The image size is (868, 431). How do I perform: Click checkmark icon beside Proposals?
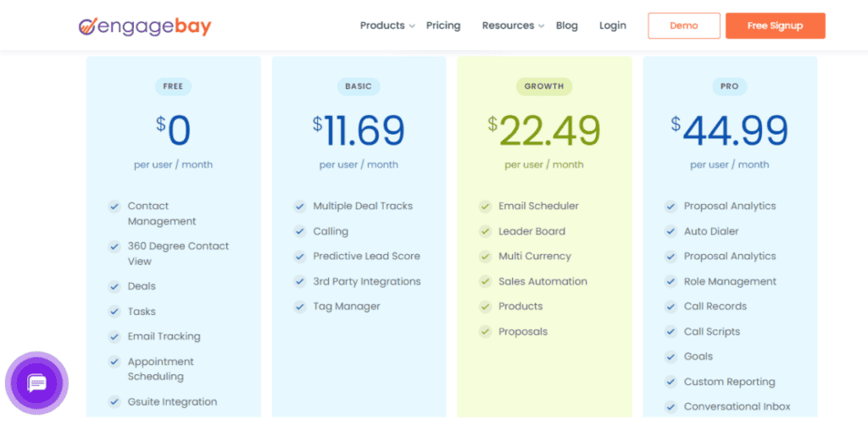pos(486,332)
